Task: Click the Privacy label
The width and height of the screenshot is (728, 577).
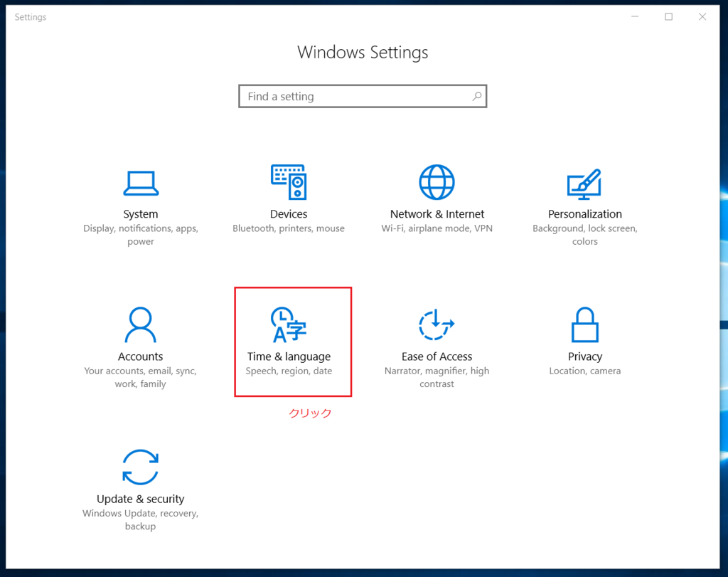Action: (x=585, y=356)
